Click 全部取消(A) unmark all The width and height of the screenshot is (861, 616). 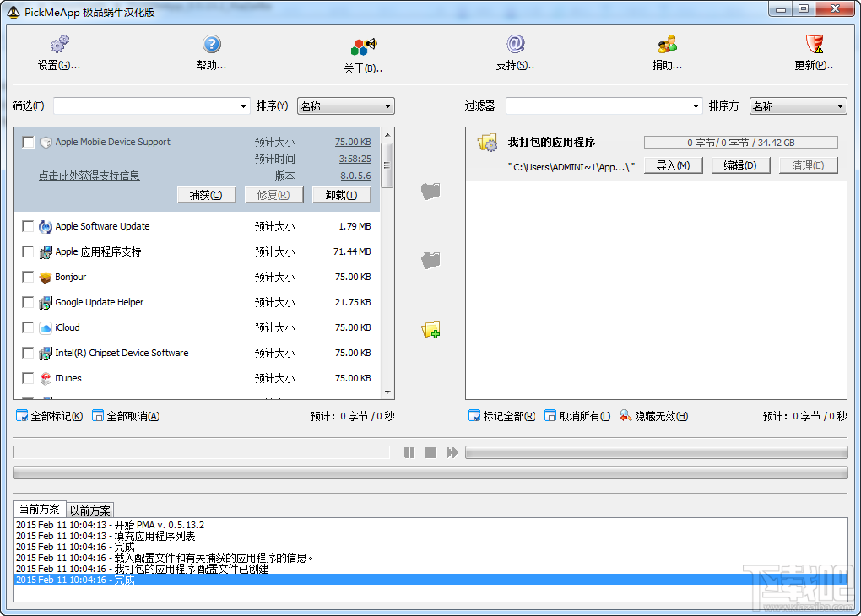pyautogui.click(x=126, y=416)
